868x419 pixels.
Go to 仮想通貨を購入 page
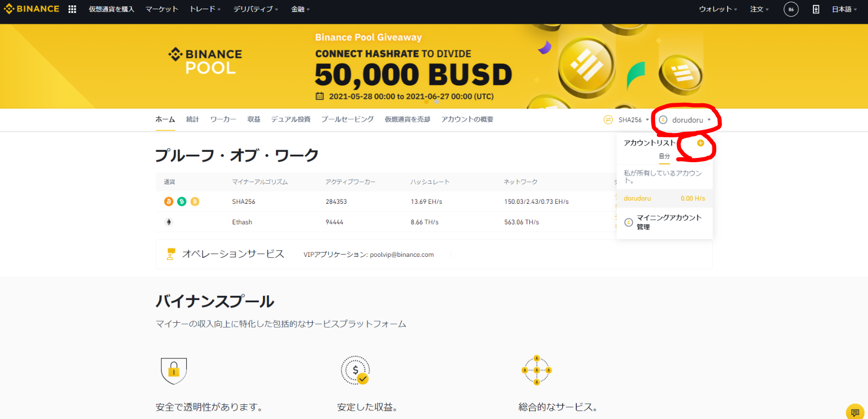[x=111, y=9]
